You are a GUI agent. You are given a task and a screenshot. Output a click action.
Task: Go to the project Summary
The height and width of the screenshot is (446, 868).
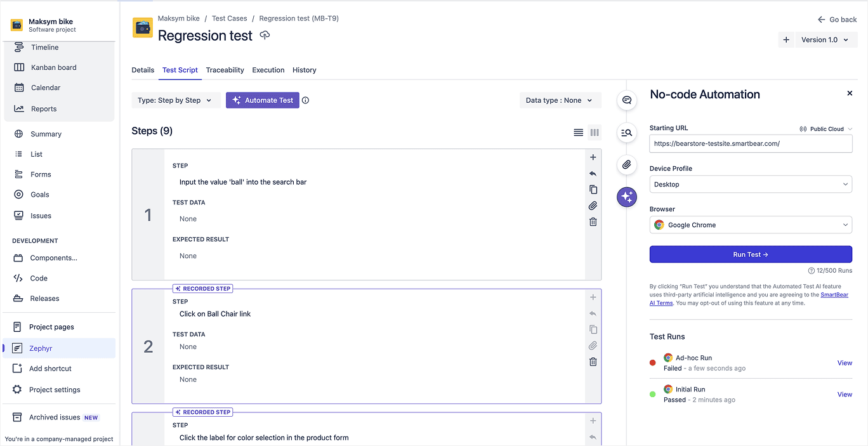46,134
